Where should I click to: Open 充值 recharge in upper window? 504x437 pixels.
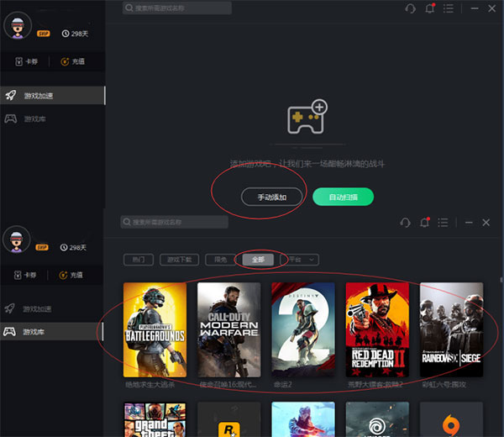pyautogui.click(x=72, y=61)
